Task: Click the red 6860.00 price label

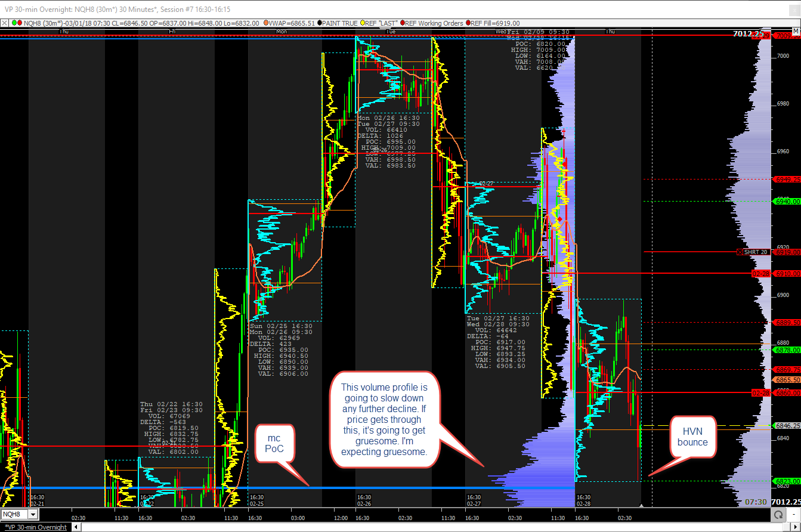Action: (786, 392)
